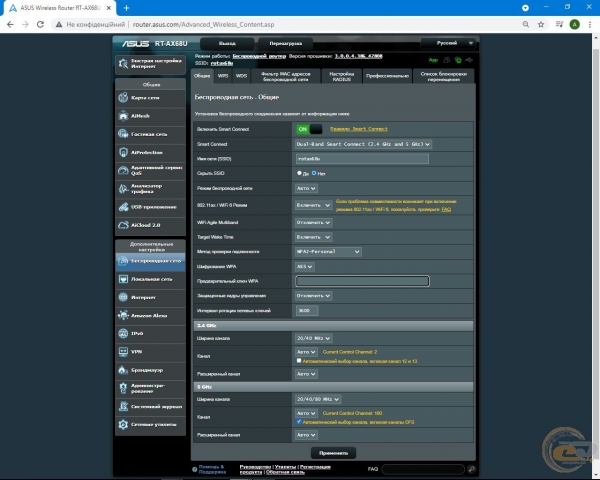
Task: Uncheck auto channel including DFS channels
Action: [x=299, y=422]
